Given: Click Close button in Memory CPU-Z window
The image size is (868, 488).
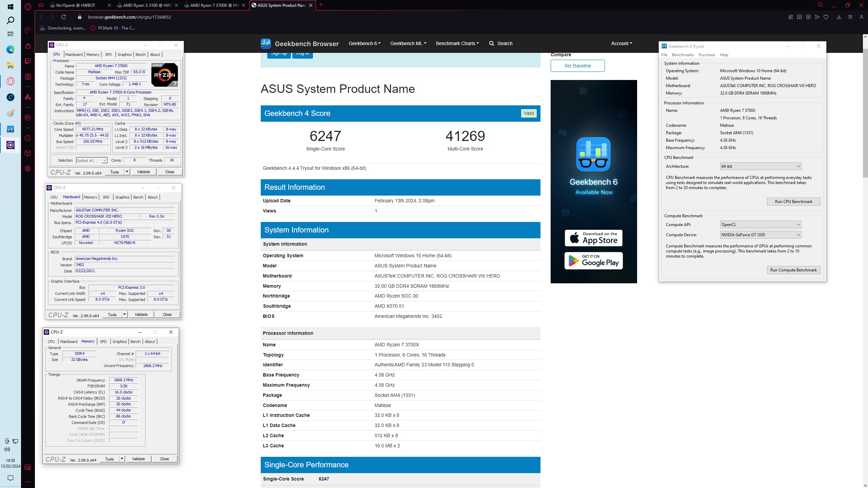Looking at the screenshot, I should click(164, 459).
